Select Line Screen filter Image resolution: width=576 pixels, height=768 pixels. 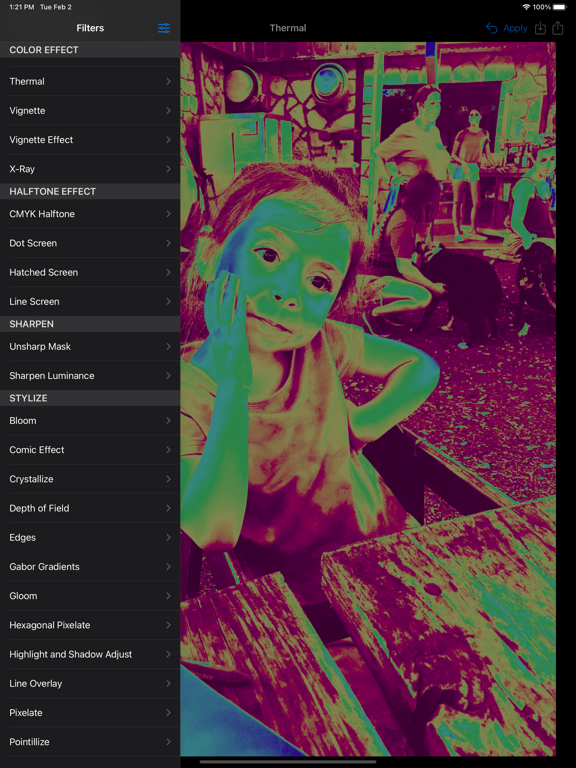coord(90,302)
